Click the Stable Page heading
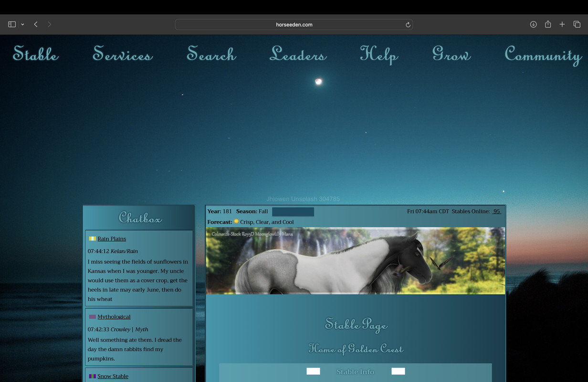The height and width of the screenshot is (382, 588). [356, 325]
